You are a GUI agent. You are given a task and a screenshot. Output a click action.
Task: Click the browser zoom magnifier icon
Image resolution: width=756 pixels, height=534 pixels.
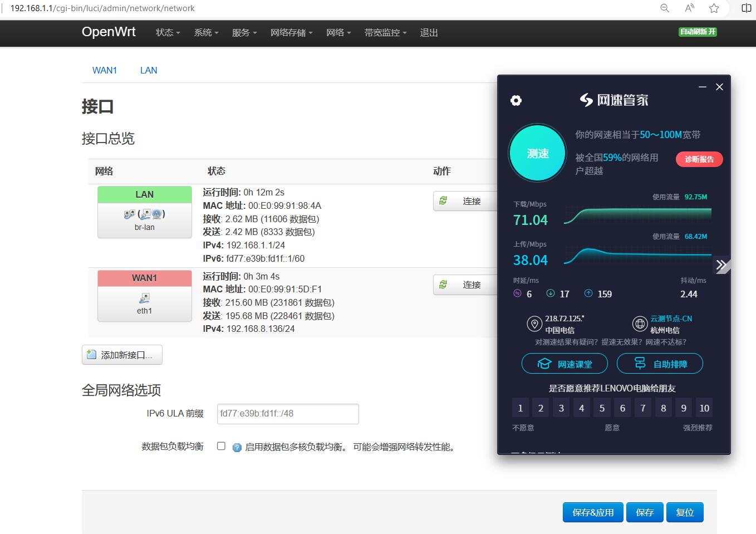click(x=665, y=8)
